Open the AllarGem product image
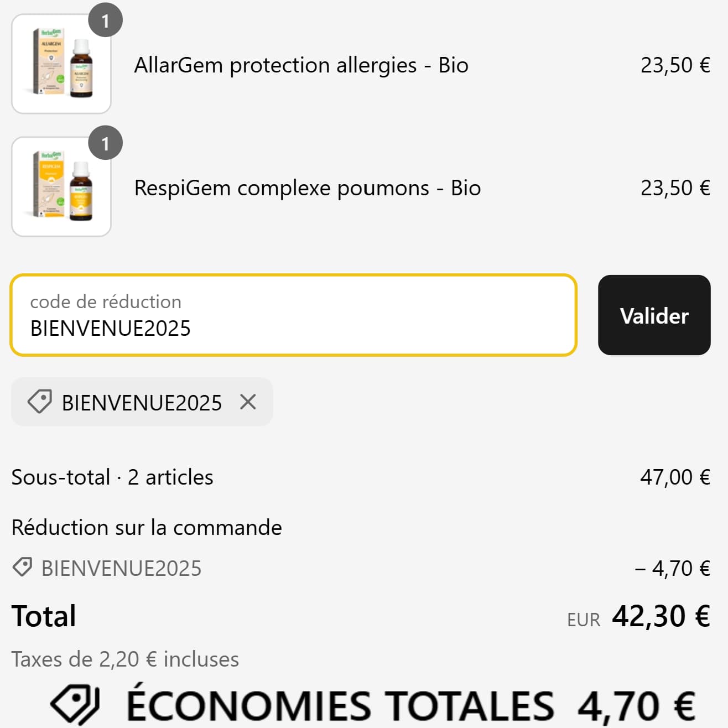The height and width of the screenshot is (728, 728). [61, 64]
